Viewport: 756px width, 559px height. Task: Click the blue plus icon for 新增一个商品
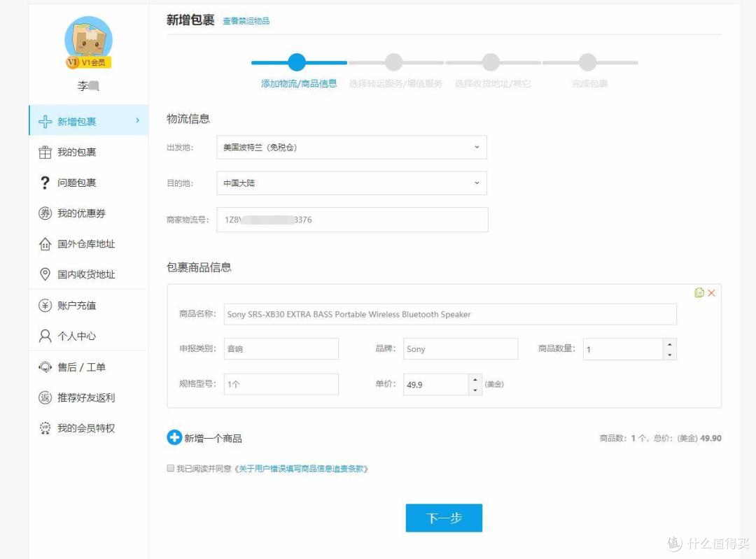[x=174, y=437]
